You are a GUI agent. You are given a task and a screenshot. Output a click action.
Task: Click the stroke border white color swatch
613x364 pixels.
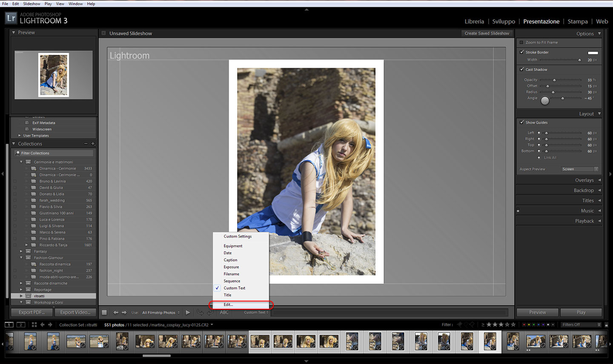pyautogui.click(x=593, y=53)
